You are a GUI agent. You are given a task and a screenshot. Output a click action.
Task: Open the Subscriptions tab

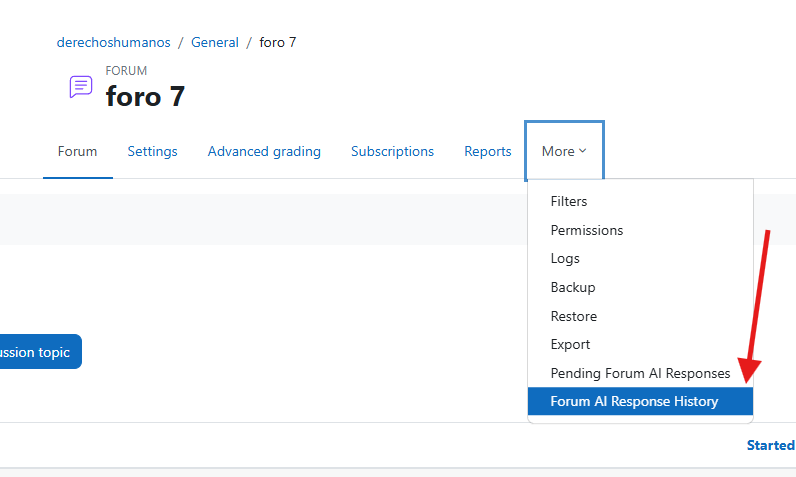(x=392, y=152)
